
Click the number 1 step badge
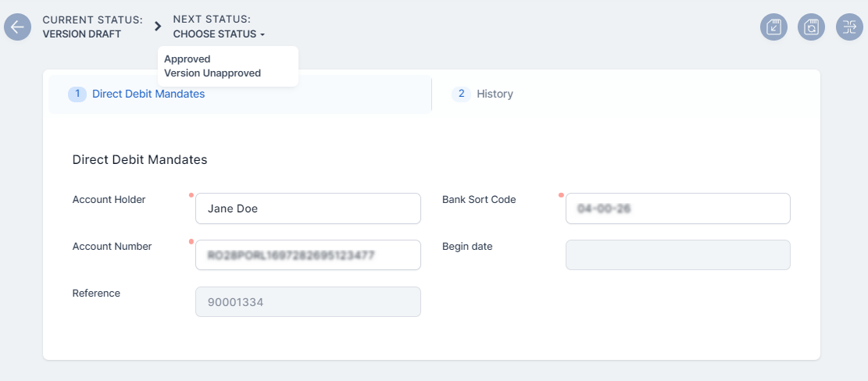77,94
